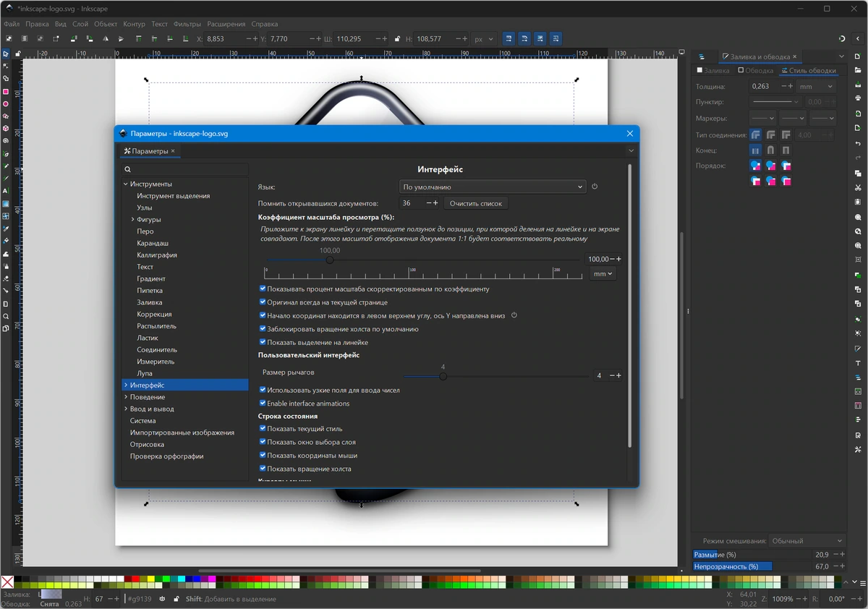The width and height of the screenshot is (868, 609).
Task: Switch to the Обводка tab
Action: point(756,71)
